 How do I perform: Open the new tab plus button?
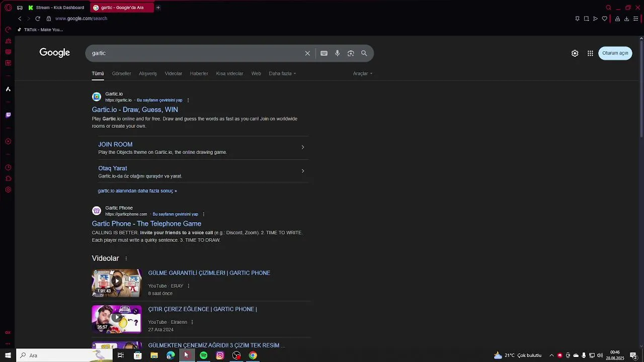click(x=158, y=8)
